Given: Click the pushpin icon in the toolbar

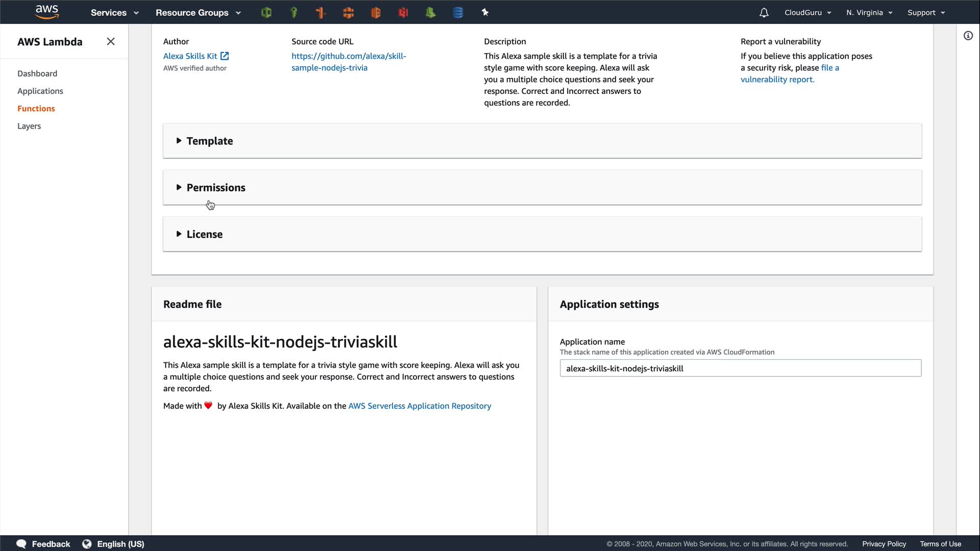Looking at the screenshot, I should coord(485,13).
